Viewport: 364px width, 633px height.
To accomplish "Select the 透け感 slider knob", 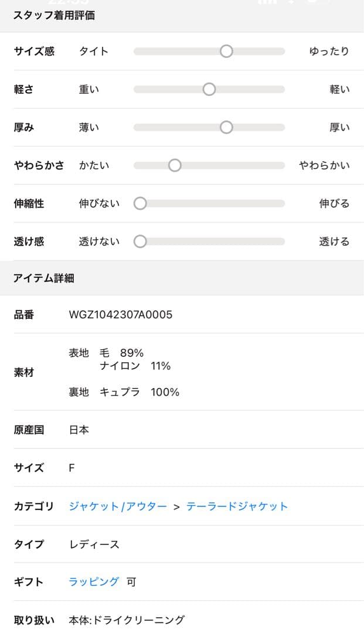I will coord(140,241).
